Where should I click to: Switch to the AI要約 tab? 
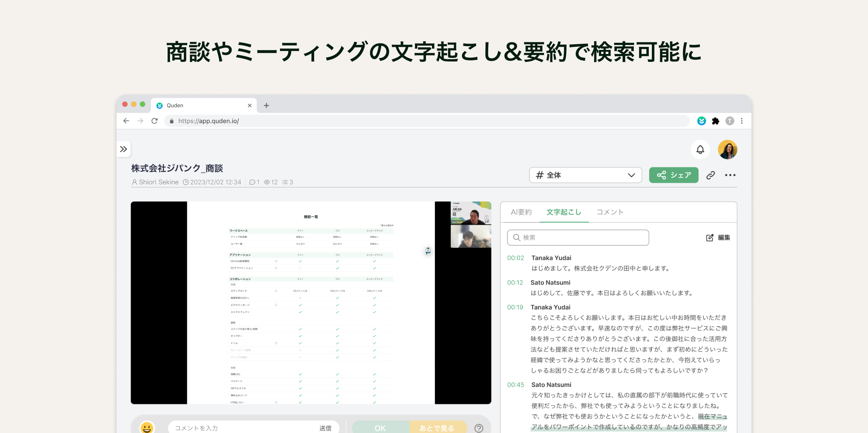pyautogui.click(x=521, y=212)
